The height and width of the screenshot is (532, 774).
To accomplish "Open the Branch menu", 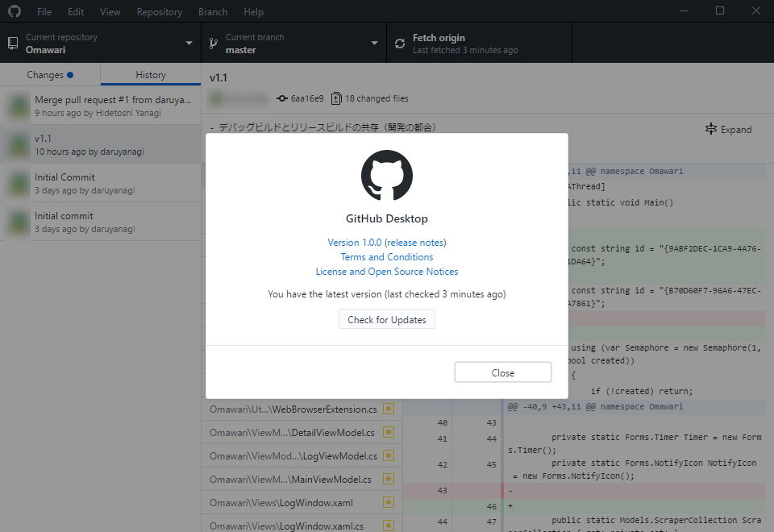I will coord(212,11).
